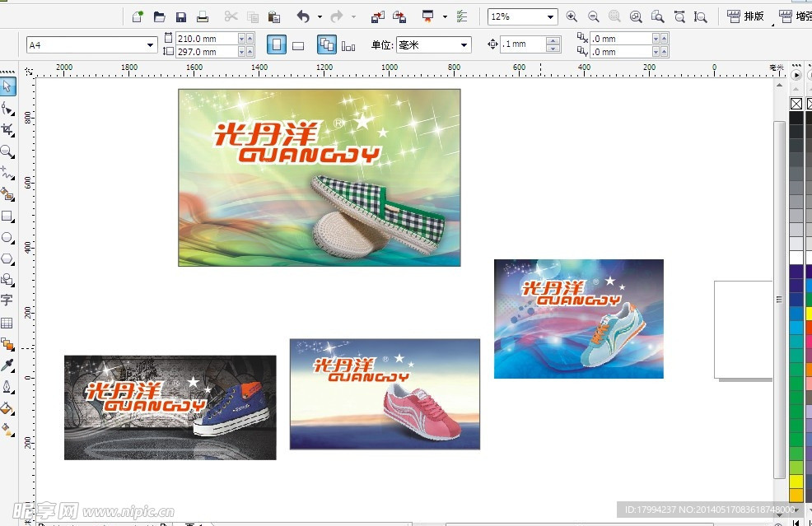Click the undo arrow button
Viewport: 812px width, 526px height.
pos(303,16)
